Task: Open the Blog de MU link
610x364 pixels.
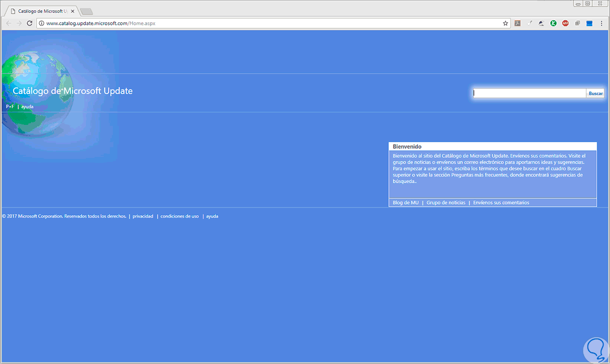Action: (406, 203)
